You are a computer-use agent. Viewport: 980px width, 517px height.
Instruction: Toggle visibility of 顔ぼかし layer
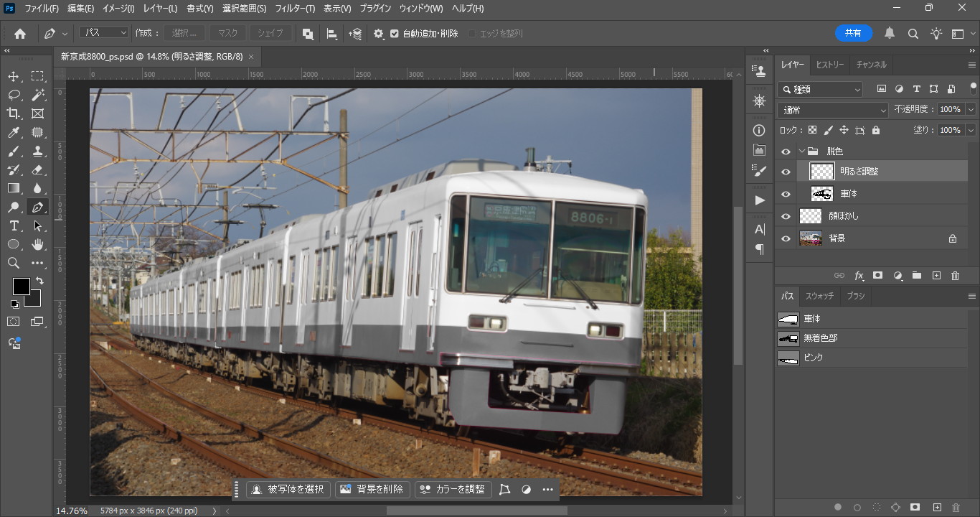pos(786,216)
